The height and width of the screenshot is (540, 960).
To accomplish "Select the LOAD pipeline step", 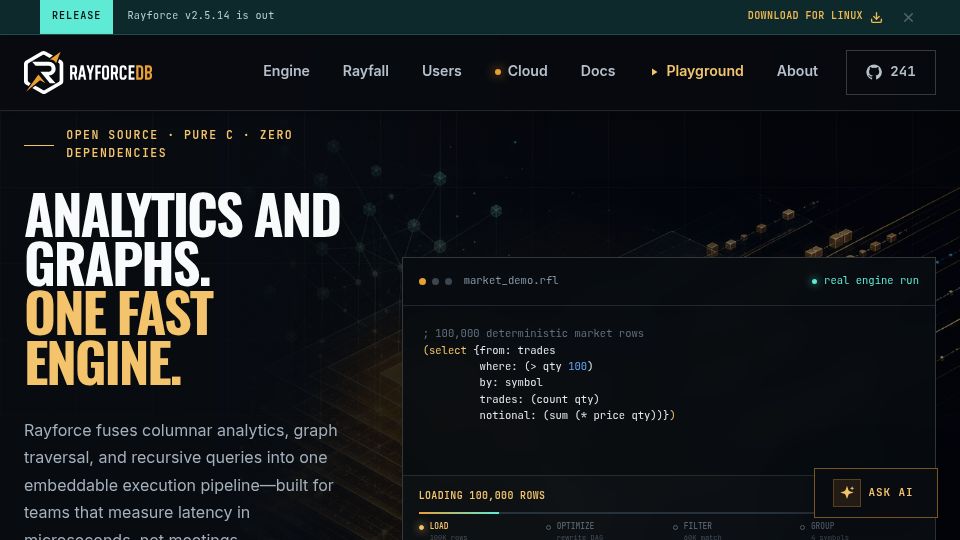I will point(434,526).
